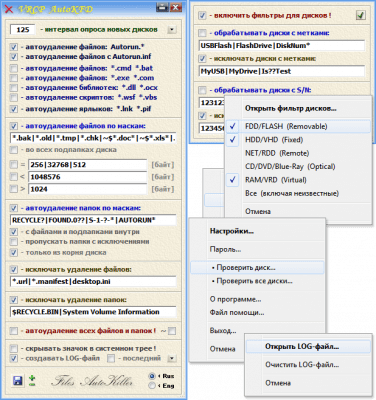Enable the 'последний' LOG checkbox
This screenshot has width=376, height=400.
pos(111,359)
